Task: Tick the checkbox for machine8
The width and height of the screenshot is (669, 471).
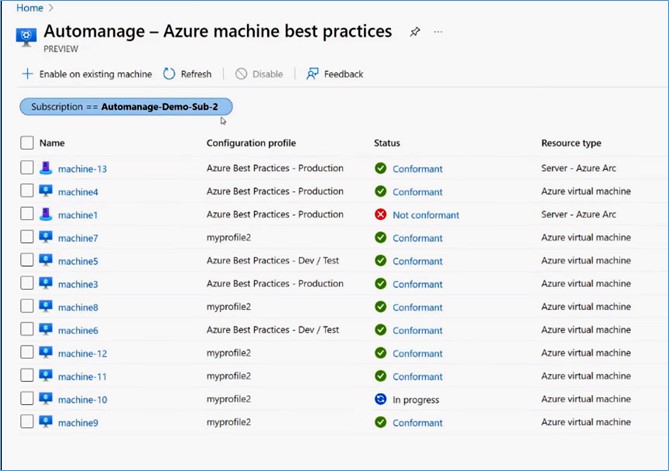Action: coord(27,305)
